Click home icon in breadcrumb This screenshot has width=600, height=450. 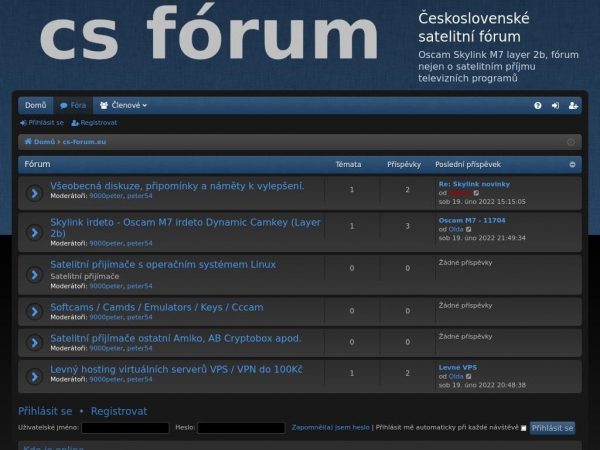[28, 142]
